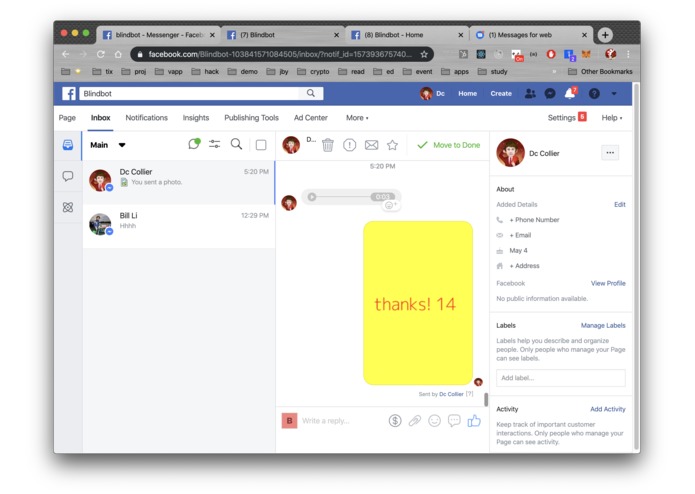Open saved replies bubble icon
Image resolution: width=695 pixels, height=494 pixels.
pyautogui.click(x=454, y=420)
